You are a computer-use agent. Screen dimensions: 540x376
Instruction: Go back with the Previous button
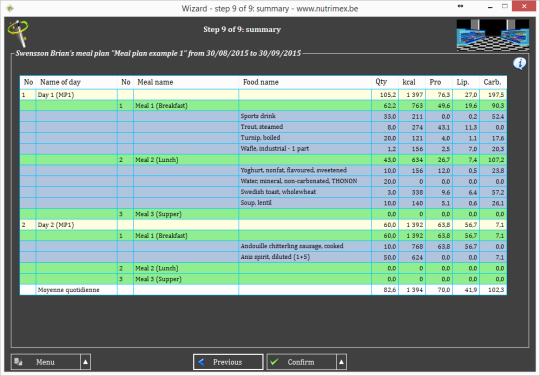tap(228, 362)
